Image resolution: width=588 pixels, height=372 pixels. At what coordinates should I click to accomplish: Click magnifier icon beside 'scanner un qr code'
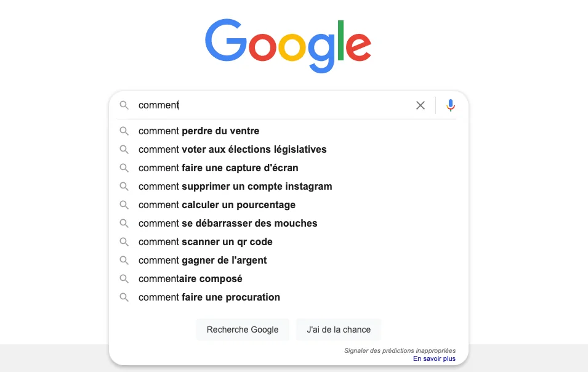(124, 242)
